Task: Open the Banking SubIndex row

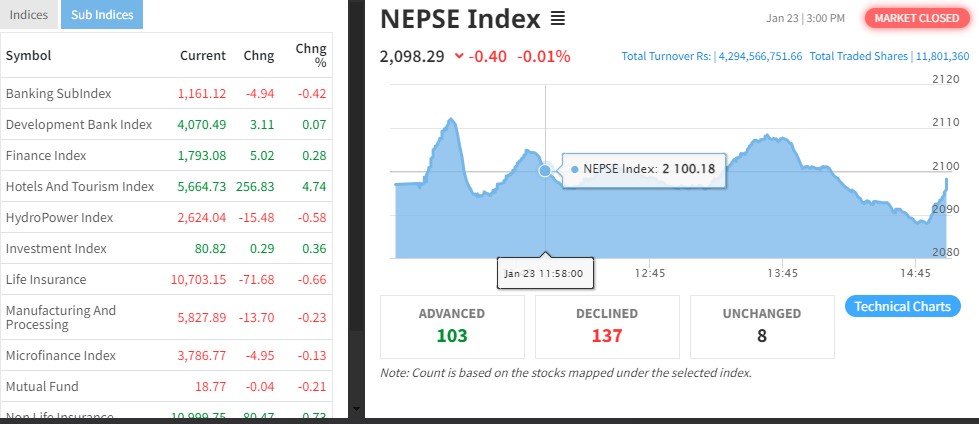Action: pos(58,93)
